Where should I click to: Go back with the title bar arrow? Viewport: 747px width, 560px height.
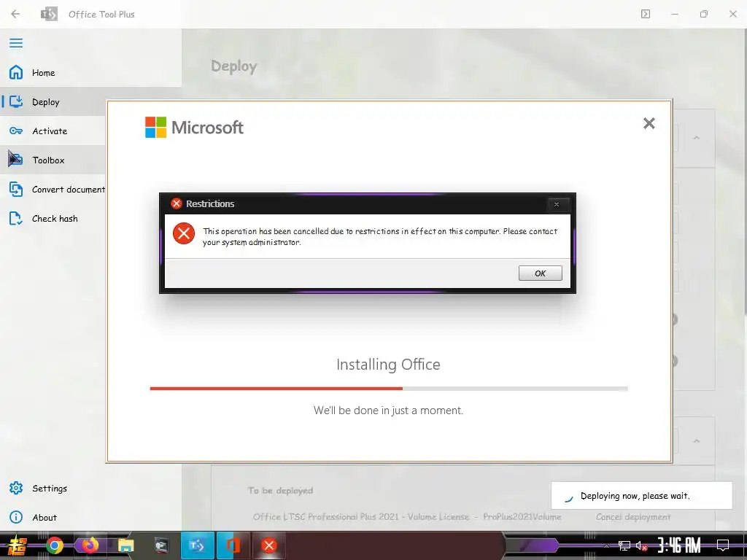point(15,14)
